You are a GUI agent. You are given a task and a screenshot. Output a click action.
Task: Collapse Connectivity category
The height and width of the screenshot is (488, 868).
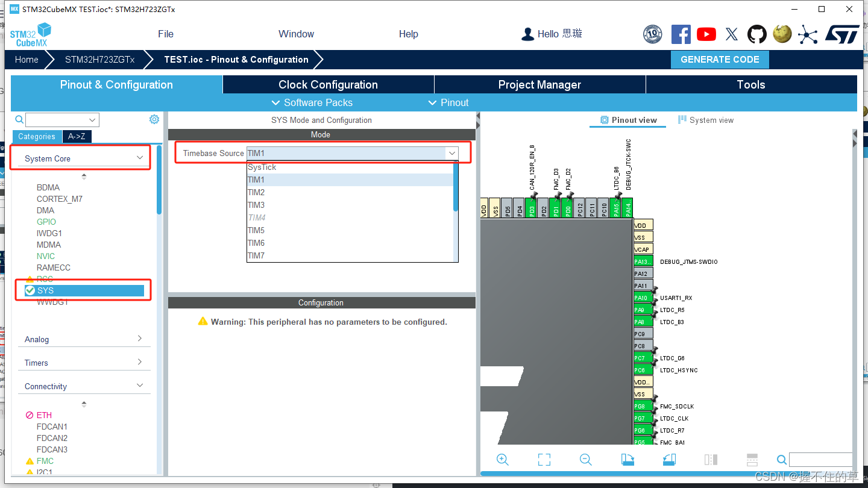tap(84, 386)
